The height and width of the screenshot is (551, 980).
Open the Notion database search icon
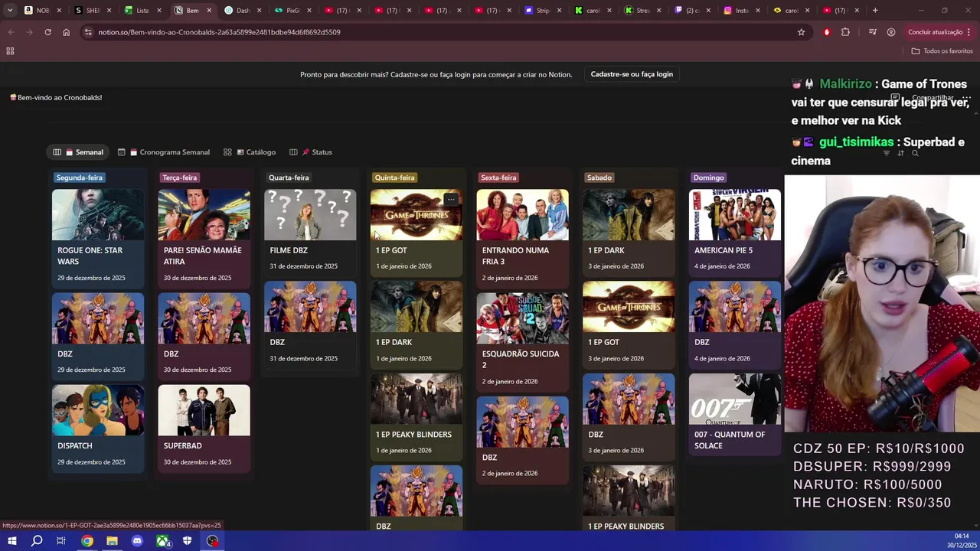(x=915, y=153)
